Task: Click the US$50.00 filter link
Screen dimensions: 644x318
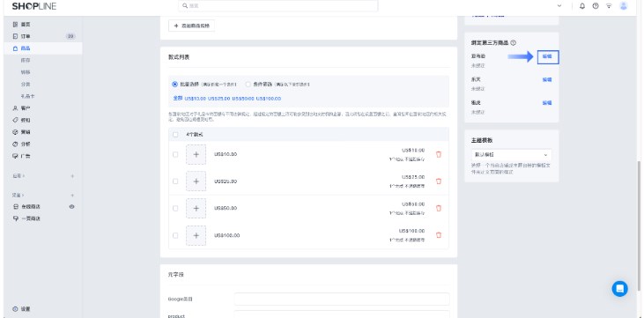Action: point(243,99)
